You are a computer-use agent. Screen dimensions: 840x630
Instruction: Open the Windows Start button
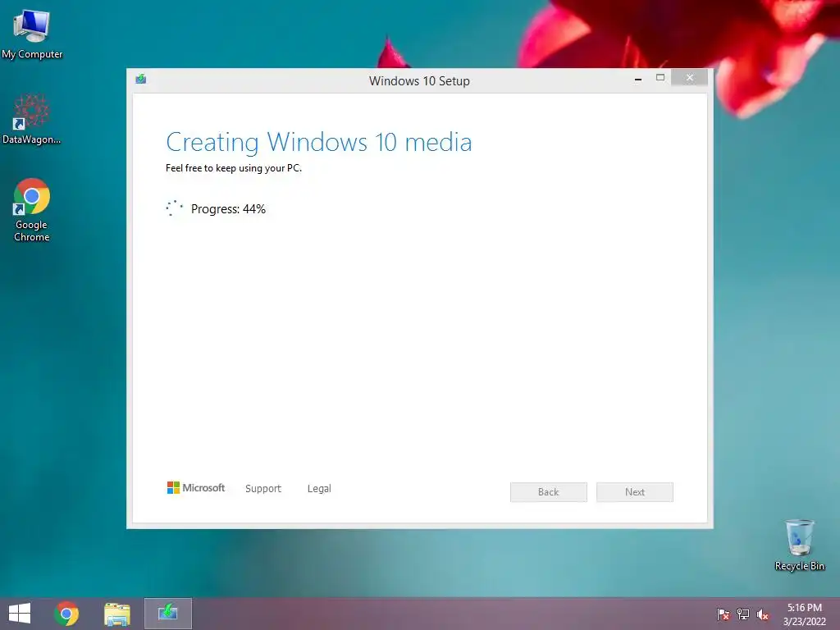pos(20,614)
